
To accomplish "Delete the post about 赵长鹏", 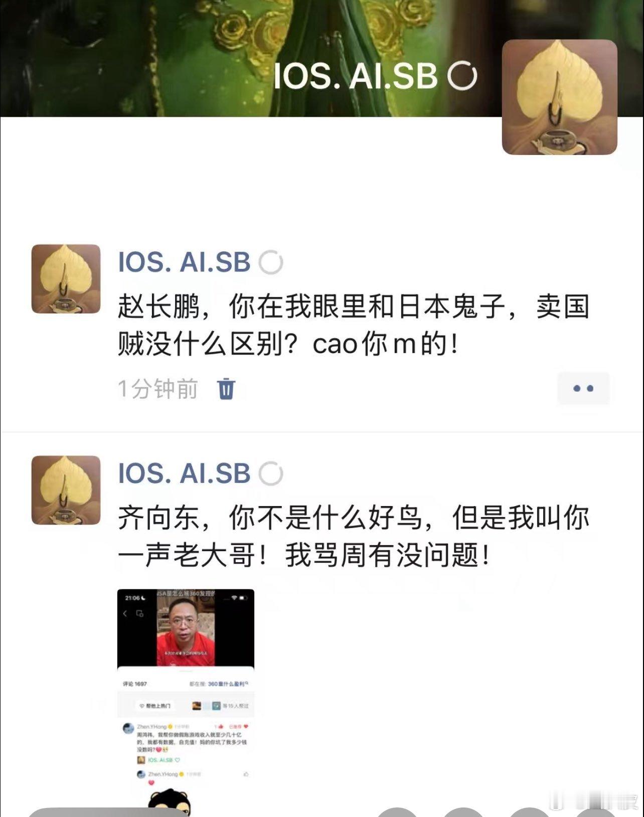I will pos(226,389).
